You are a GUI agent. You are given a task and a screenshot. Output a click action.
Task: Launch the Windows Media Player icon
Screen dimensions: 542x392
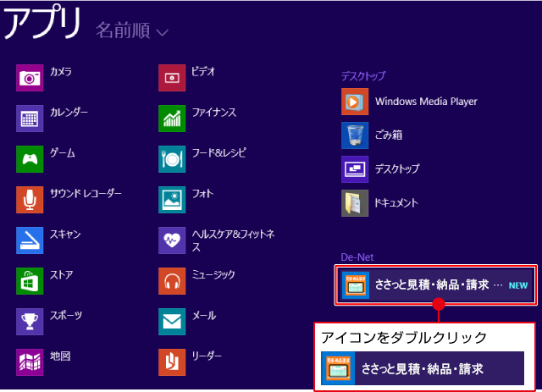(355, 102)
